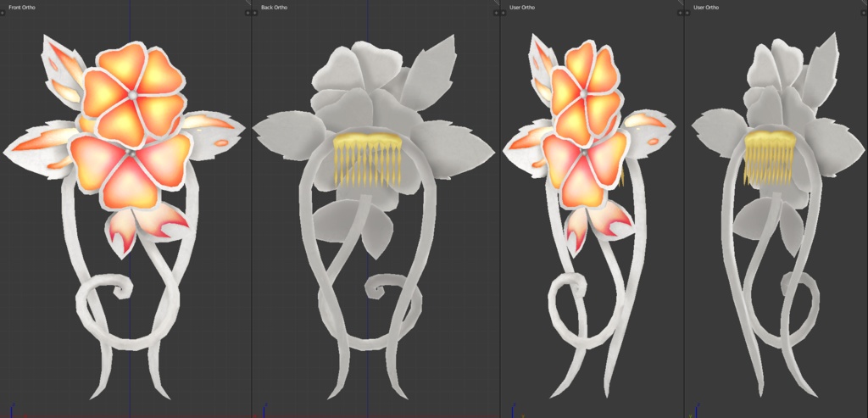Expand properties region in Back Ortho viewport
Image resolution: width=868 pixels, height=418 pixels.
[x=496, y=13]
